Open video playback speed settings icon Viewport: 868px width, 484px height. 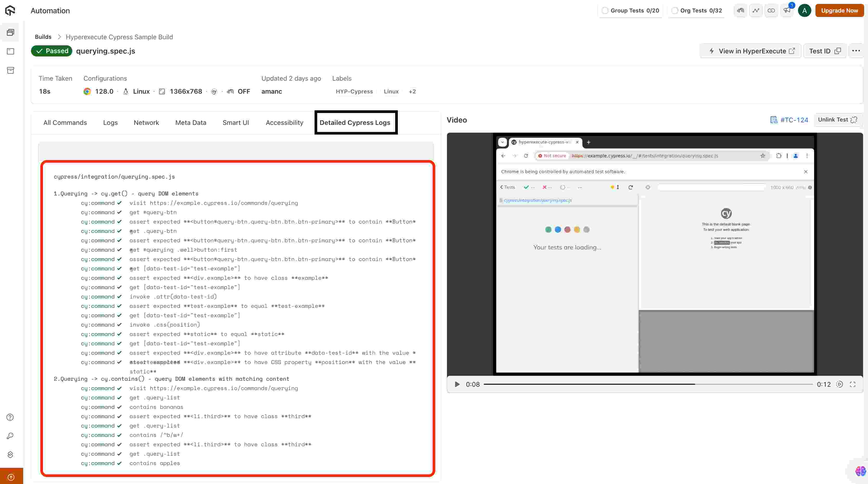pos(839,384)
